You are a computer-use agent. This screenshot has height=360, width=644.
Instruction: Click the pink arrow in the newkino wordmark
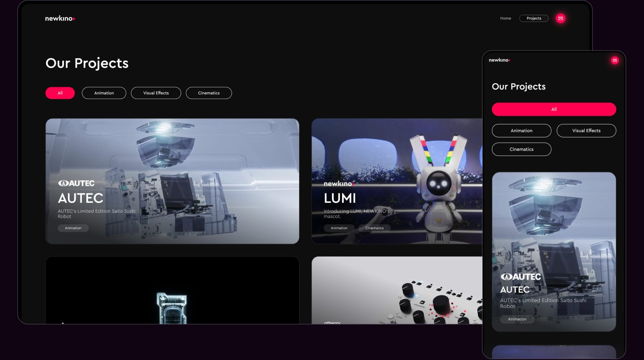74,19
